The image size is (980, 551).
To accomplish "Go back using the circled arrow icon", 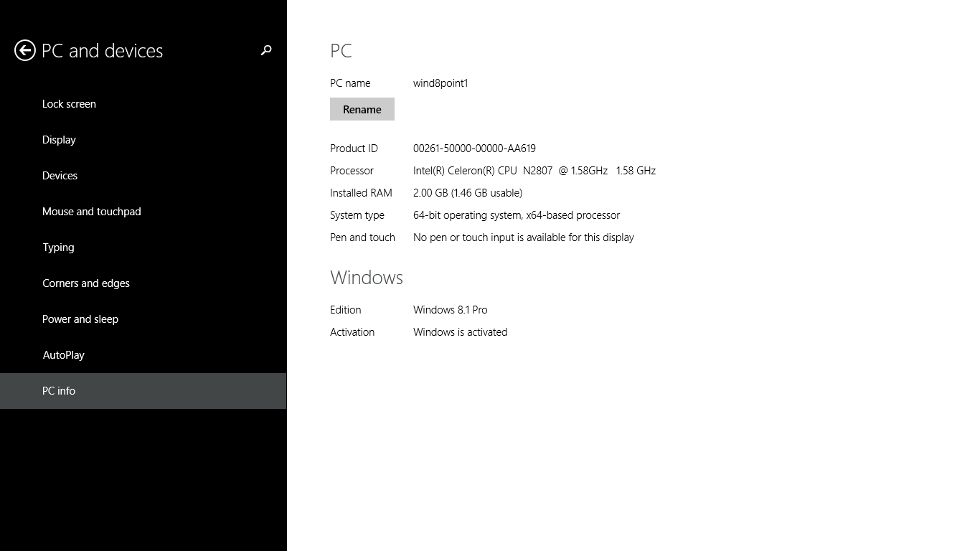I will (x=25, y=50).
